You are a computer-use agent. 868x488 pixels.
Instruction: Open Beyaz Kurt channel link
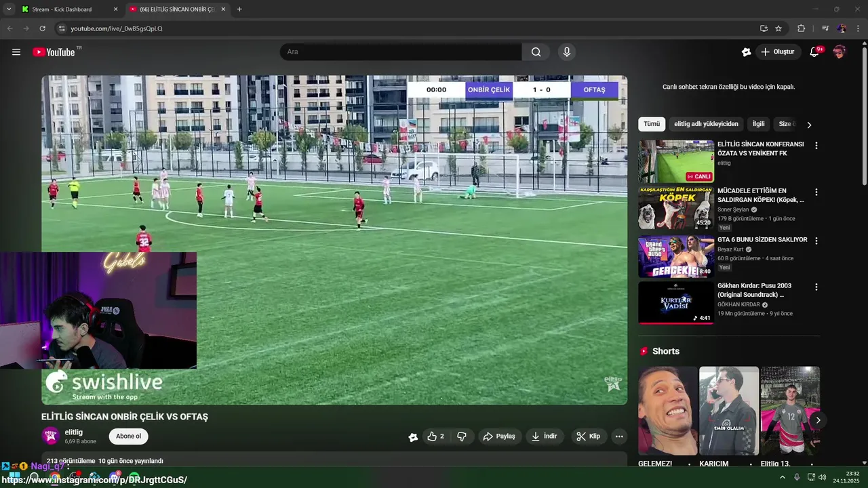point(730,249)
